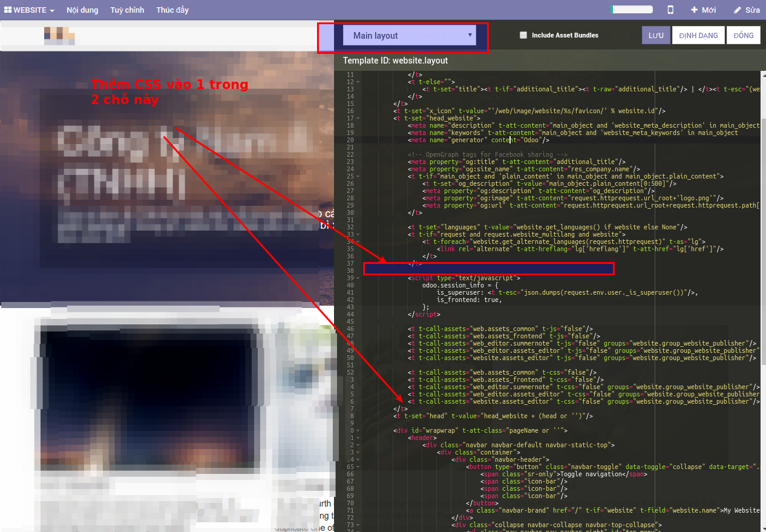Image resolution: width=766 pixels, height=532 pixels.
Task: Click the navbar-brand link code line
Action: (612, 510)
